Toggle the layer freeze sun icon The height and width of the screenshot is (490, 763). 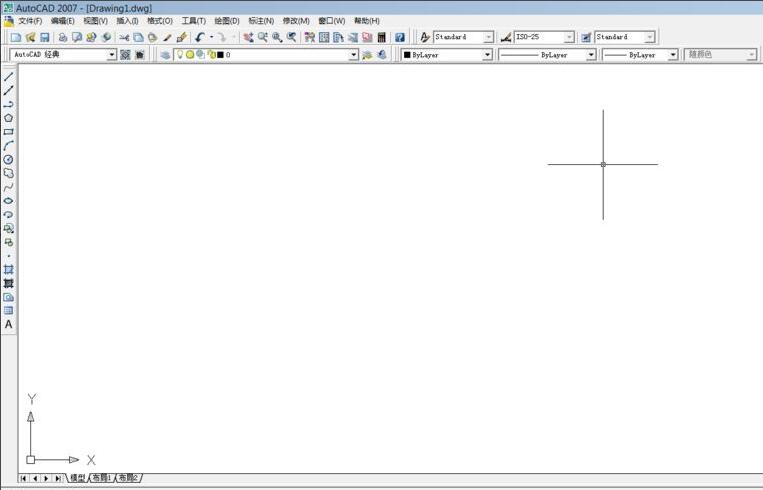point(189,55)
